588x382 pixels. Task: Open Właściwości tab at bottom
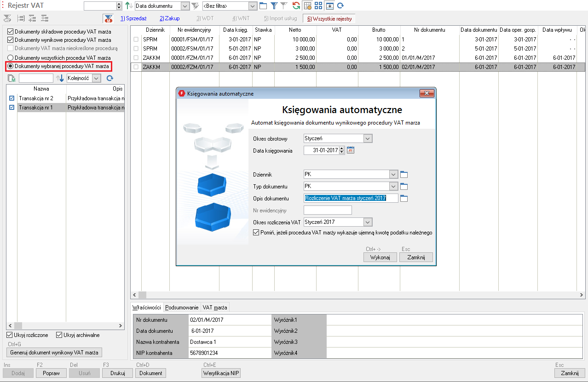point(146,308)
